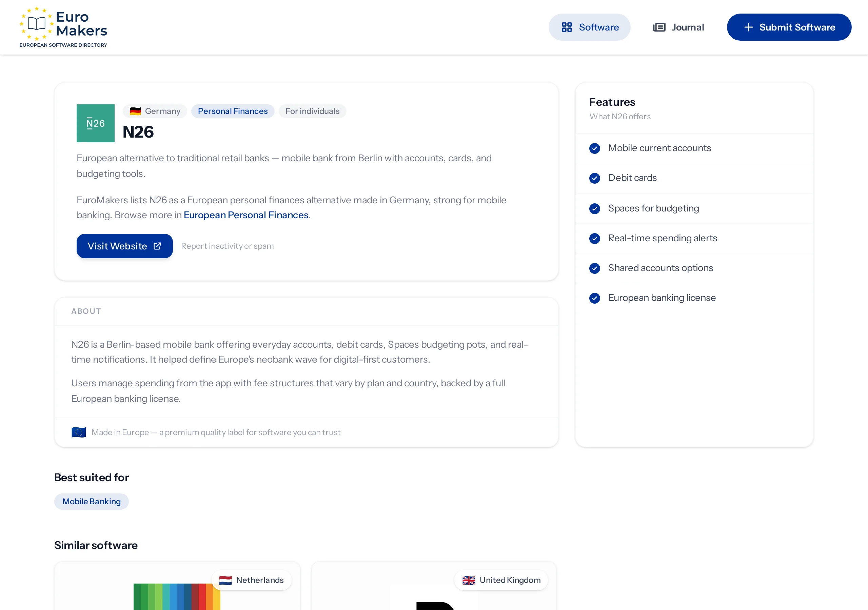Viewport: 868px width, 610px height.
Task: Click the Netherlands country badge label
Action: pyautogui.click(x=260, y=580)
